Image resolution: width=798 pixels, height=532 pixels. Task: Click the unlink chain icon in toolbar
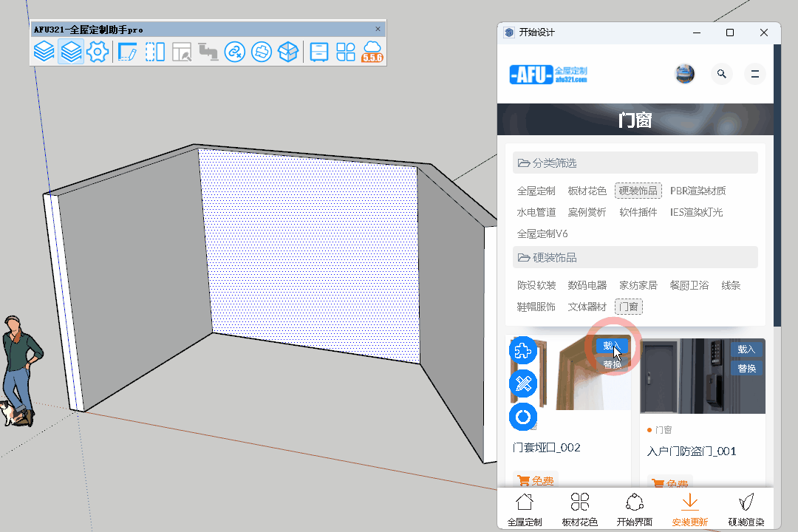tap(234, 52)
